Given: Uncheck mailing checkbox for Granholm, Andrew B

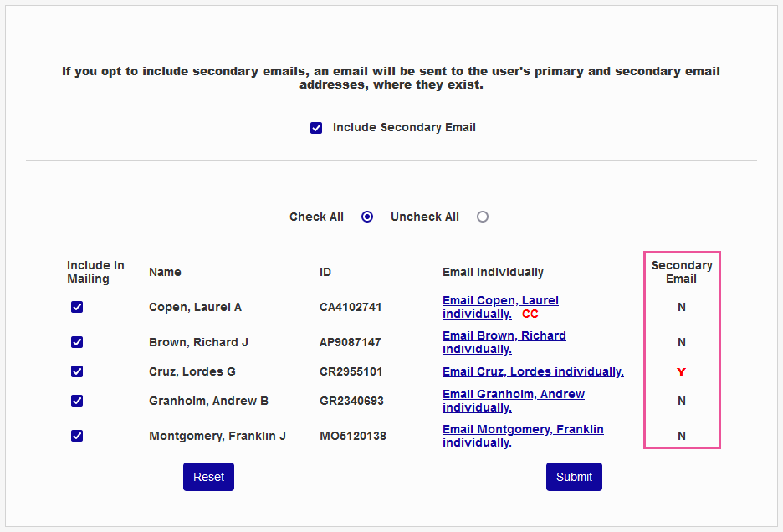Looking at the screenshot, I should pyautogui.click(x=77, y=401).
